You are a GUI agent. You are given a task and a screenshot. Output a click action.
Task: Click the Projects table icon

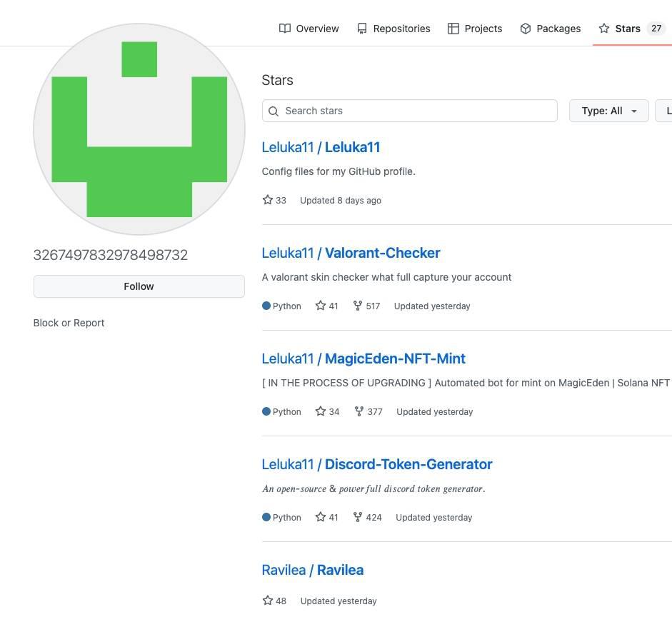coord(453,29)
